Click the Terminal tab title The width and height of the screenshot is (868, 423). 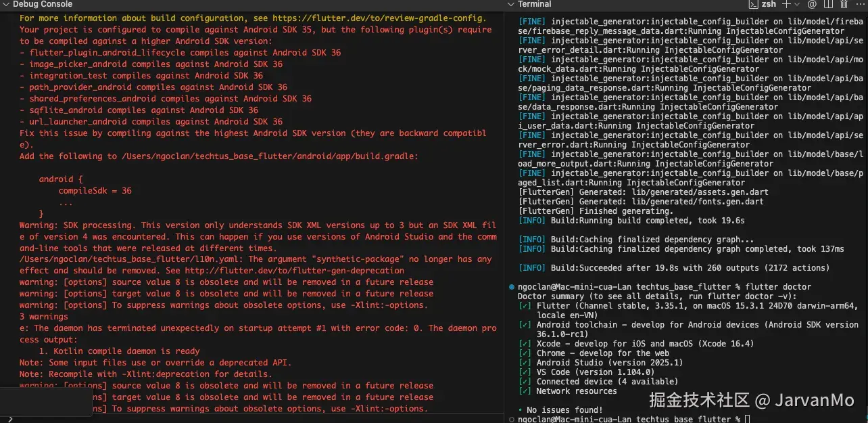pos(534,4)
